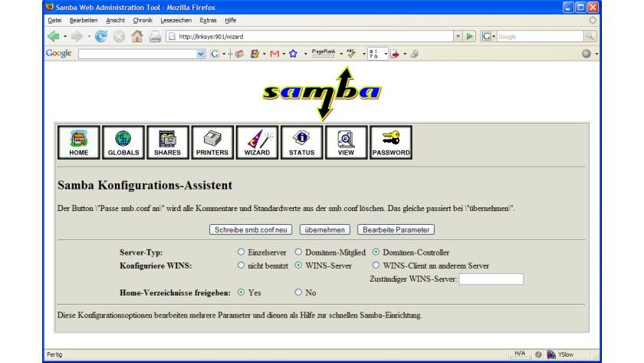
Task: Open the search engine selector dropdown
Action: point(494,37)
